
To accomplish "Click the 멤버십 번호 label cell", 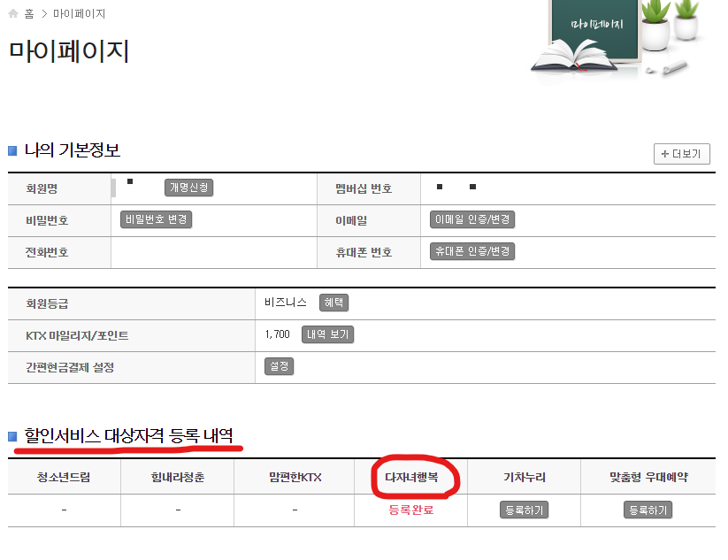I will [369, 188].
